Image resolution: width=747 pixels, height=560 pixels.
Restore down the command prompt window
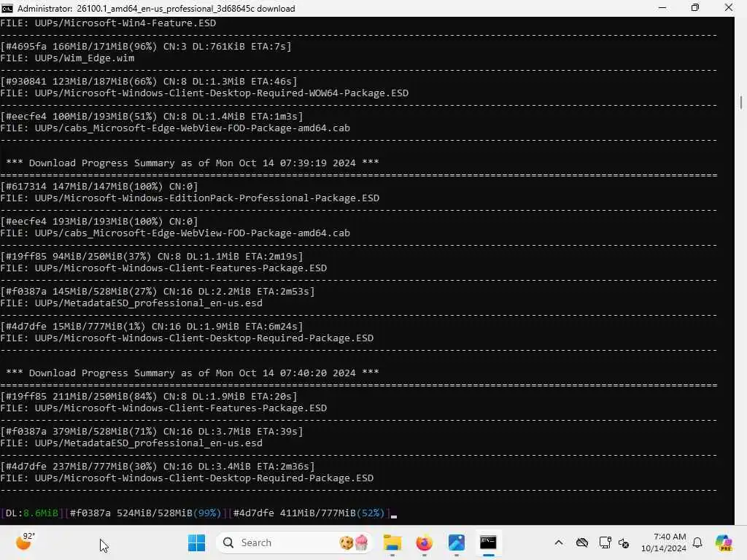tap(695, 8)
